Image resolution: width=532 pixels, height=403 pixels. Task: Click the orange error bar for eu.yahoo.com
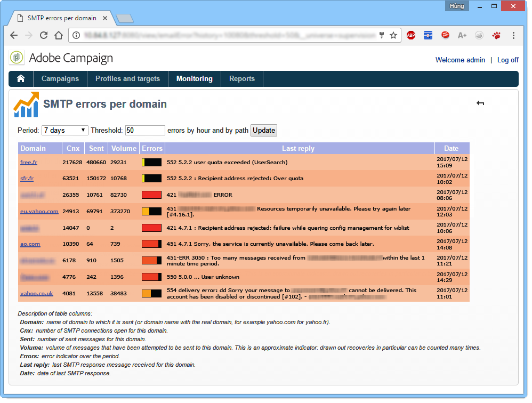(152, 211)
